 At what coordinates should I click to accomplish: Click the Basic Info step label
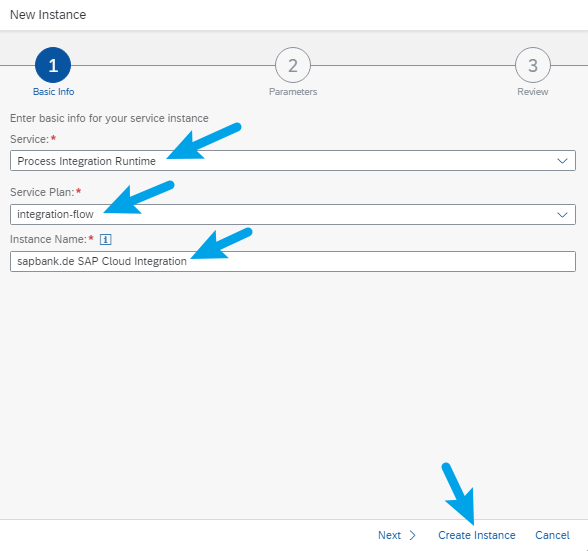point(54,92)
